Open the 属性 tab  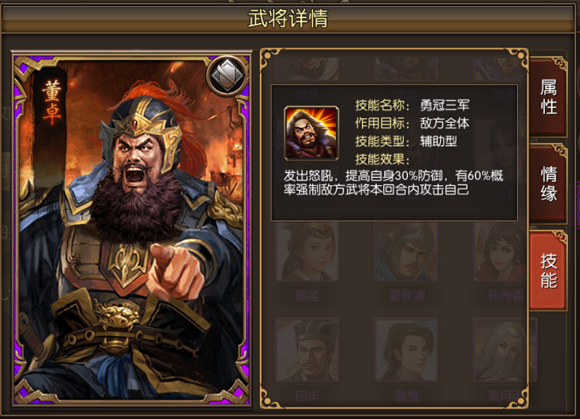click(548, 97)
